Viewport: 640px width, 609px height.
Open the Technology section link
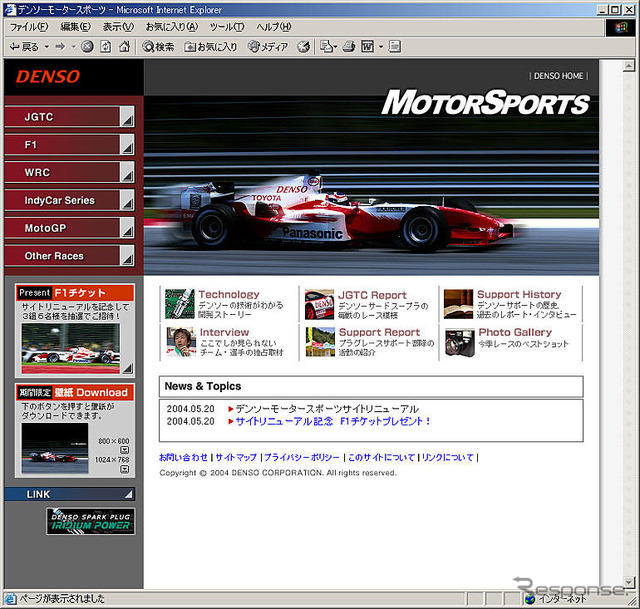229,294
